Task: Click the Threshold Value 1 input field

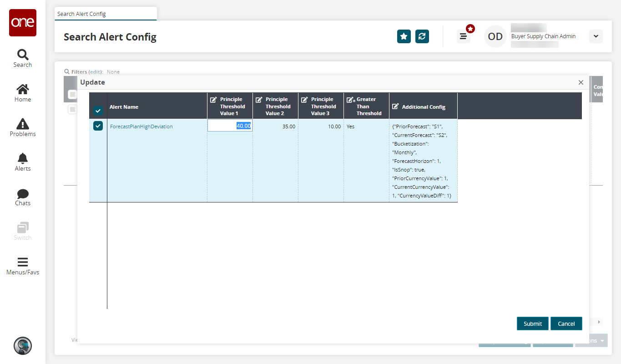Action: click(x=230, y=126)
